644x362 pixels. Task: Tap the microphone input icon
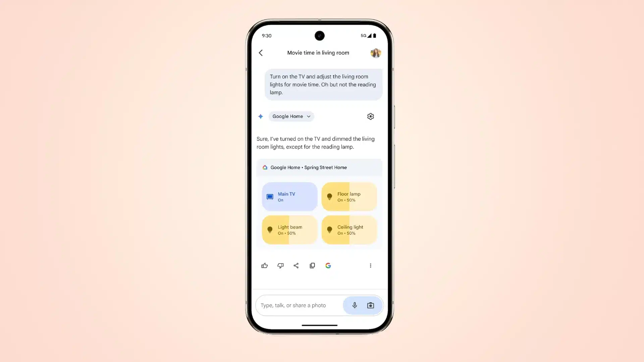click(354, 305)
